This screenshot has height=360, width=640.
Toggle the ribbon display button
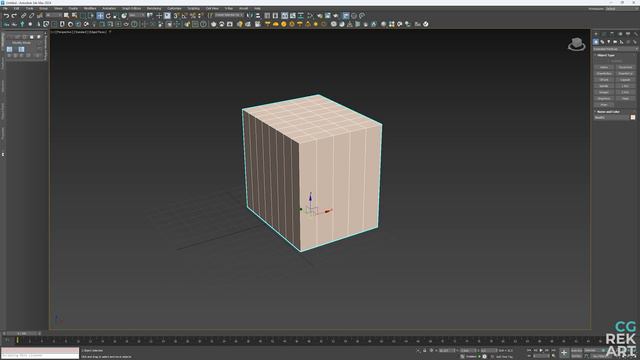(x=284, y=16)
